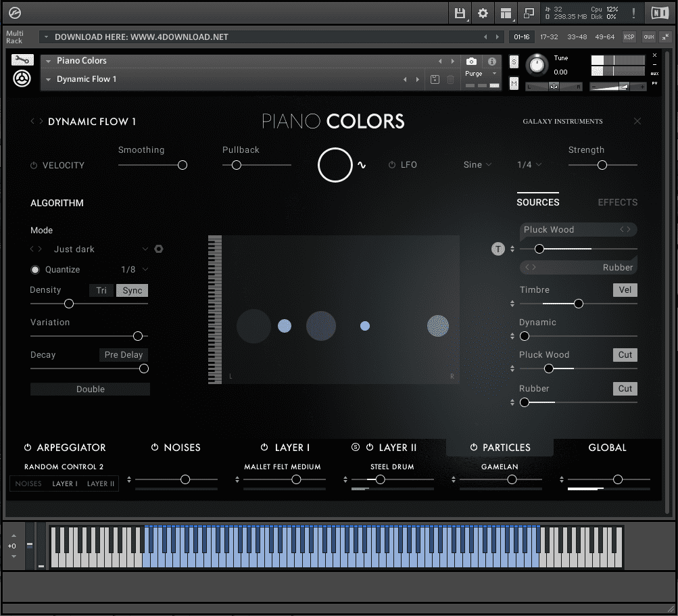678x616 pixels.
Task: Open Quantize 1/8 dropdown
Action: click(x=135, y=270)
